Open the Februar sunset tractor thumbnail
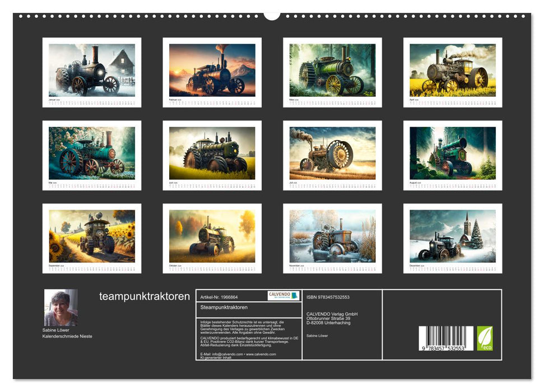The image size is (544, 392). coord(212,70)
